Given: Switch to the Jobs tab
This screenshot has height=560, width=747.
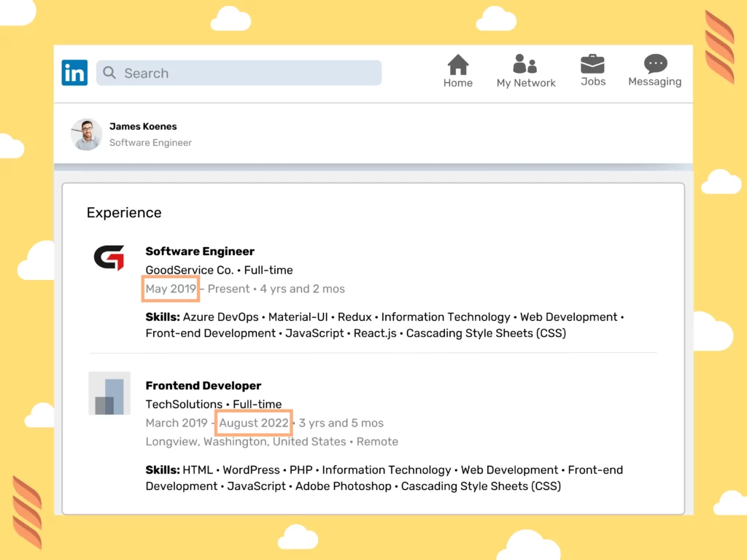Looking at the screenshot, I should coord(592,70).
